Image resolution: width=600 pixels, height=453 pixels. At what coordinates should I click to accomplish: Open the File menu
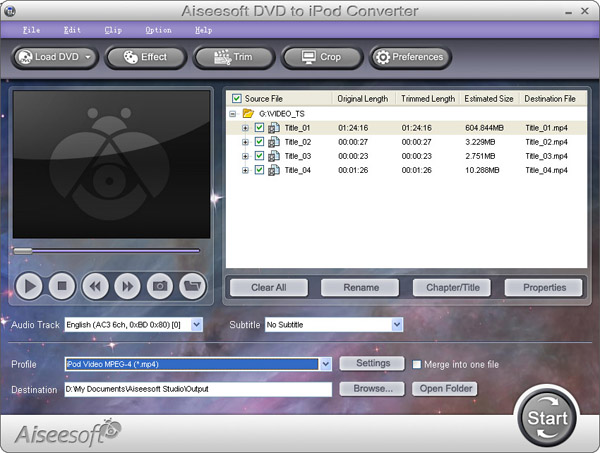[31, 30]
